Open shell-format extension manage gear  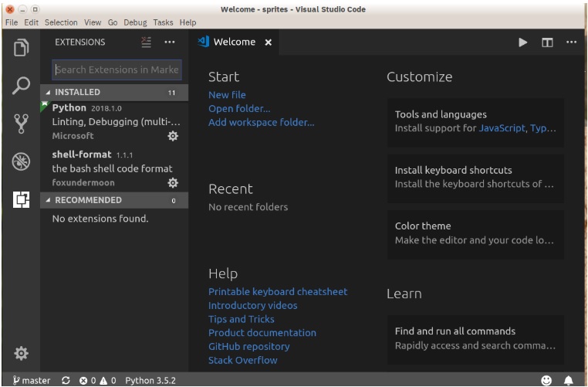(x=173, y=183)
